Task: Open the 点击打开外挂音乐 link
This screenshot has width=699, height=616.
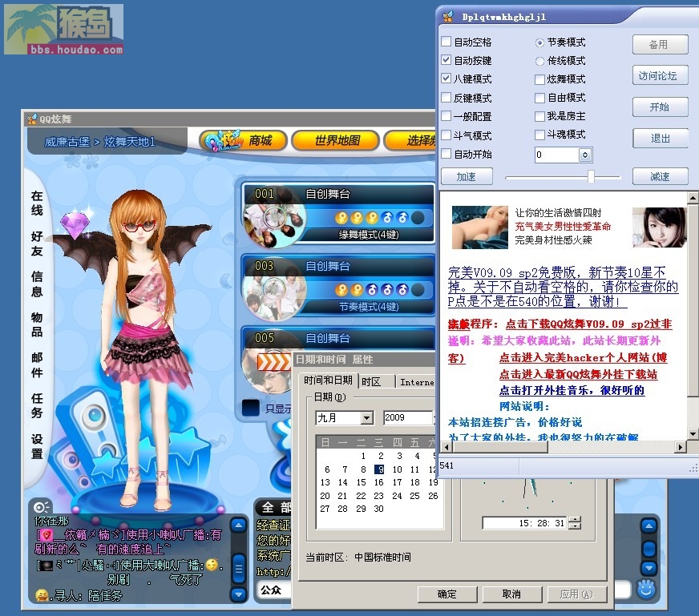Action: pos(572,390)
